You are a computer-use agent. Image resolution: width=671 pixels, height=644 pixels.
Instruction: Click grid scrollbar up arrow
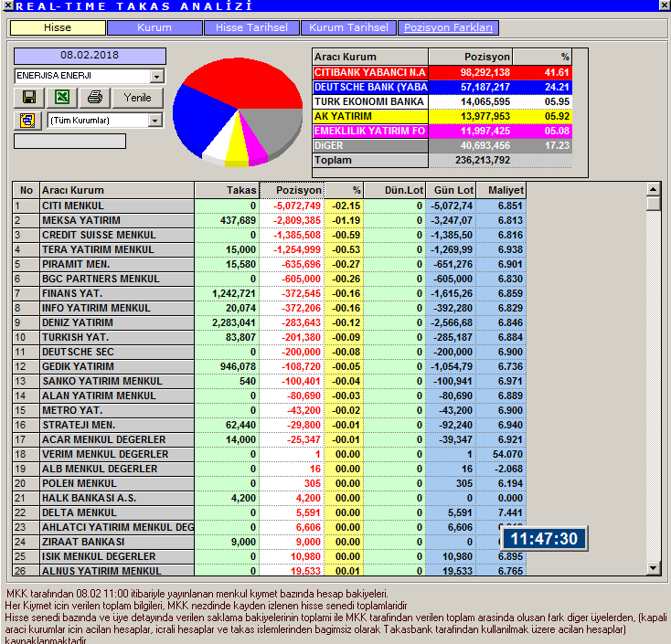pos(653,189)
